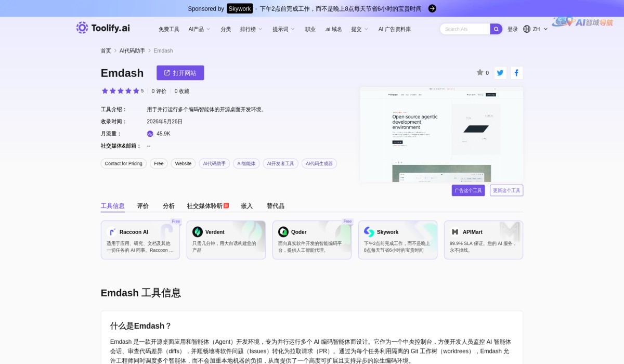Click the Toolify.ai logo
The width and height of the screenshot is (624, 364).
point(103,28)
